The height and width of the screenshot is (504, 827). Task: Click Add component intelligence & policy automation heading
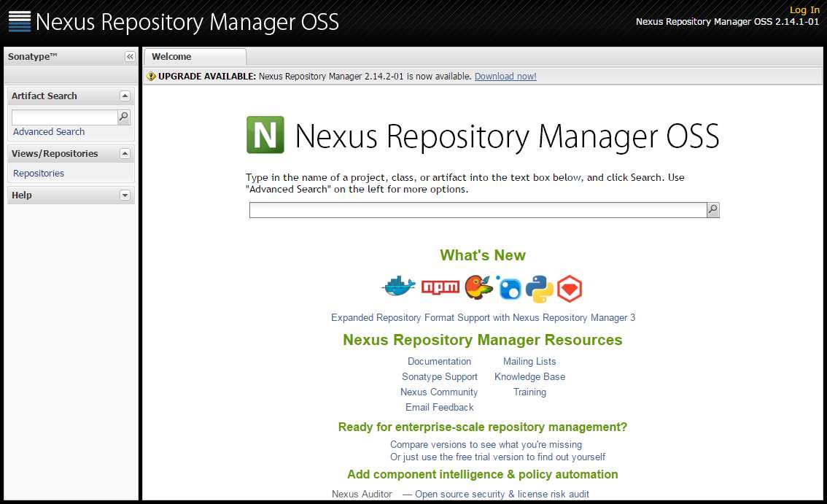tap(483, 474)
